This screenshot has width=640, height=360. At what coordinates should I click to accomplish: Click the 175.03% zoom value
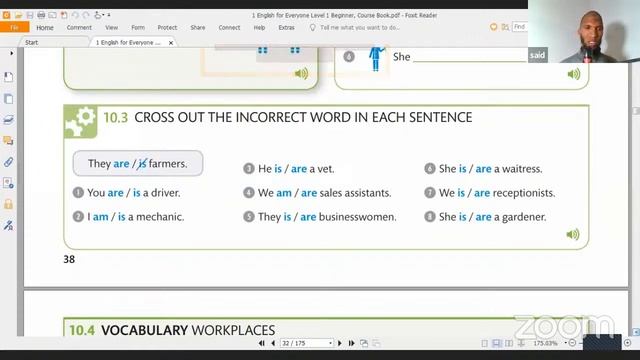point(545,343)
